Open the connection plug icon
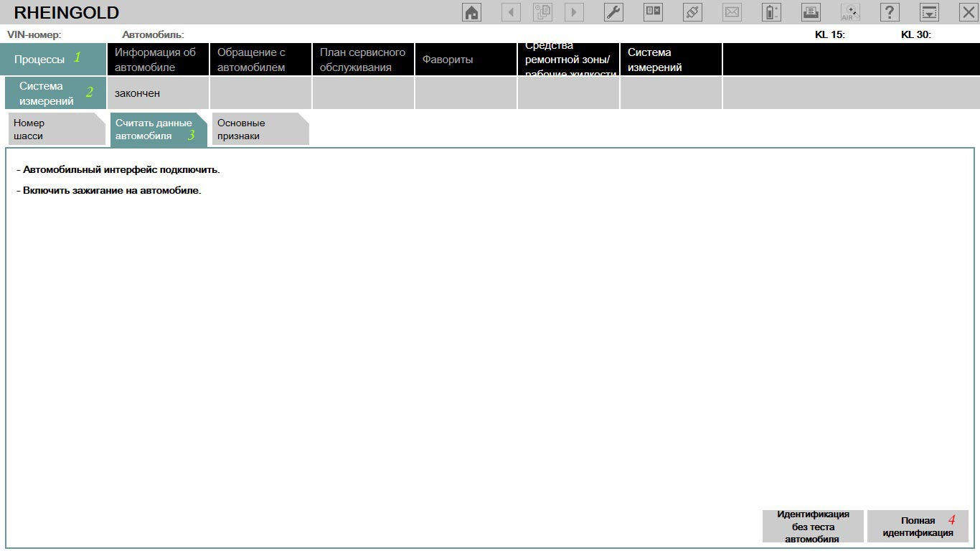This screenshot has width=980, height=551. click(x=692, y=12)
